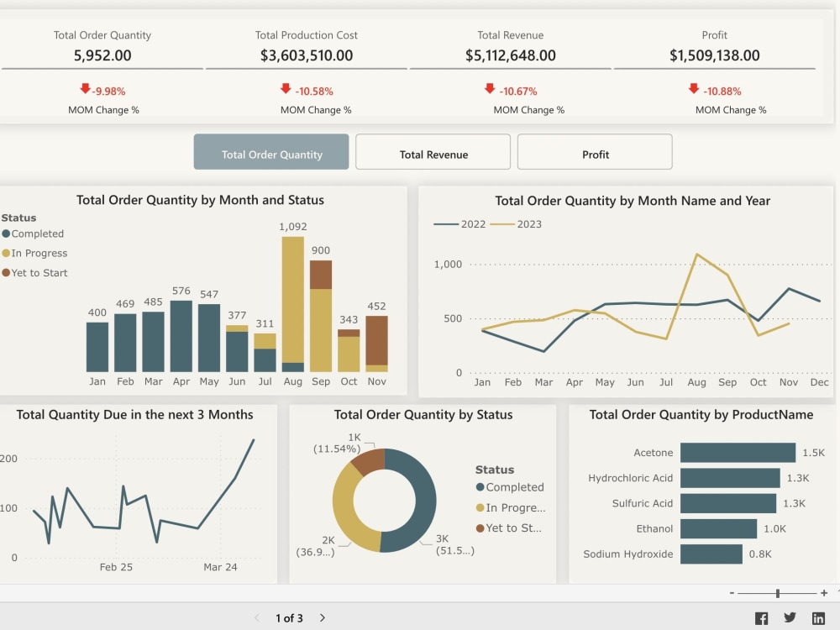Click the 1 of 3 page indicator
The width and height of the screenshot is (840, 630).
(289, 617)
